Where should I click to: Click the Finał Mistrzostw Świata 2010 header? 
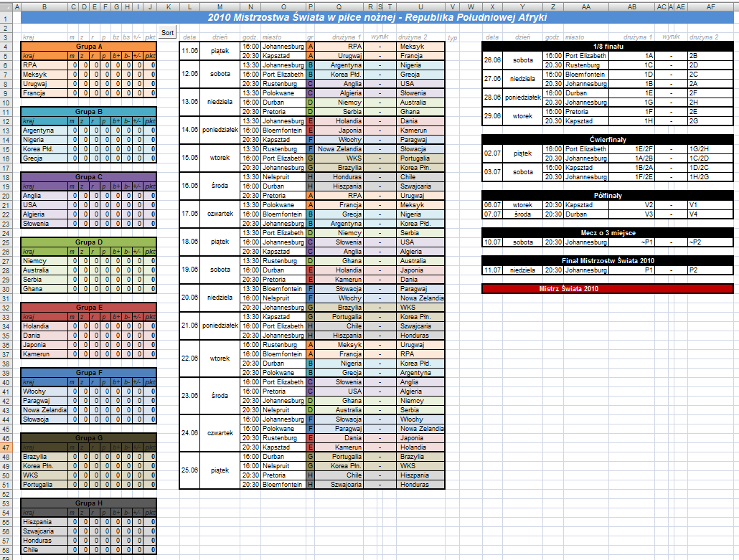click(x=608, y=261)
